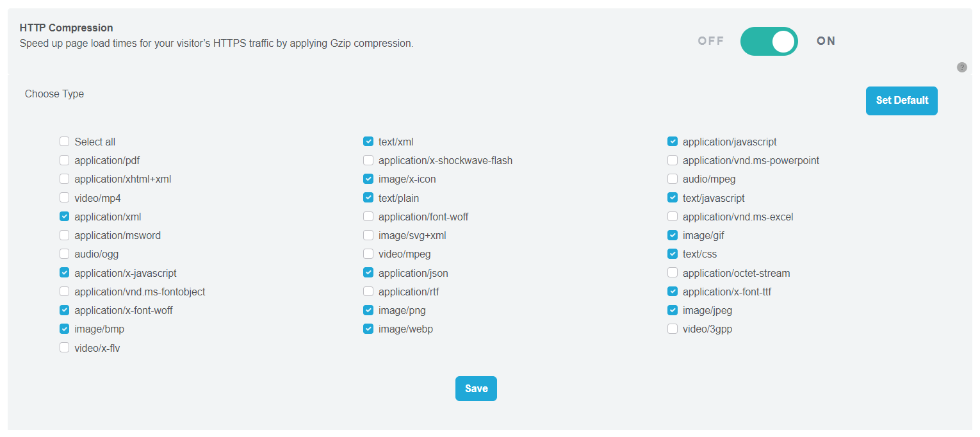Viewport: 980px width, 437px height.
Task: Check the video/mp4 checkbox
Action: (x=64, y=198)
